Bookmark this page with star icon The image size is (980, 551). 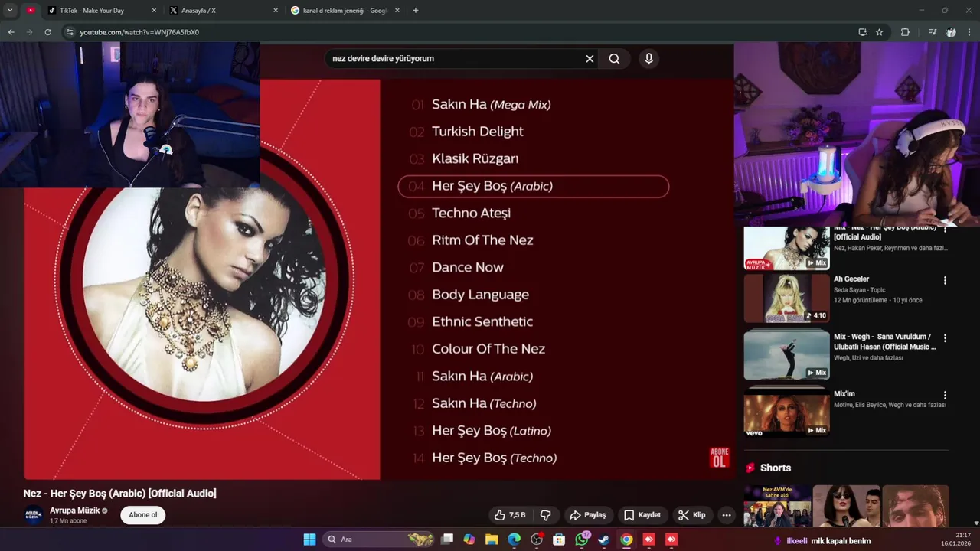880,32
